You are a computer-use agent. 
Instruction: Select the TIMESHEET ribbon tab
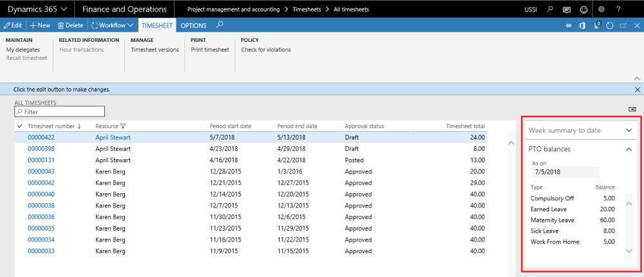click(x=156, y=25)
